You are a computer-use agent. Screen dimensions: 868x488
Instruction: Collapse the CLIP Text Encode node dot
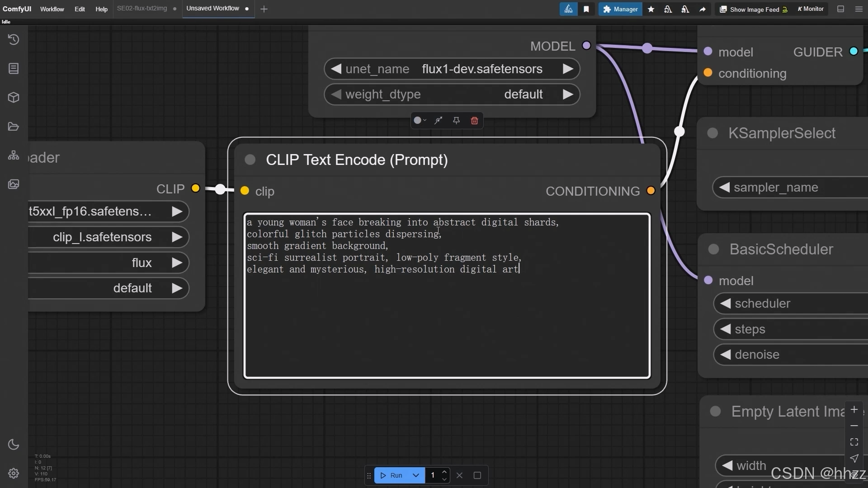point(250,160)
